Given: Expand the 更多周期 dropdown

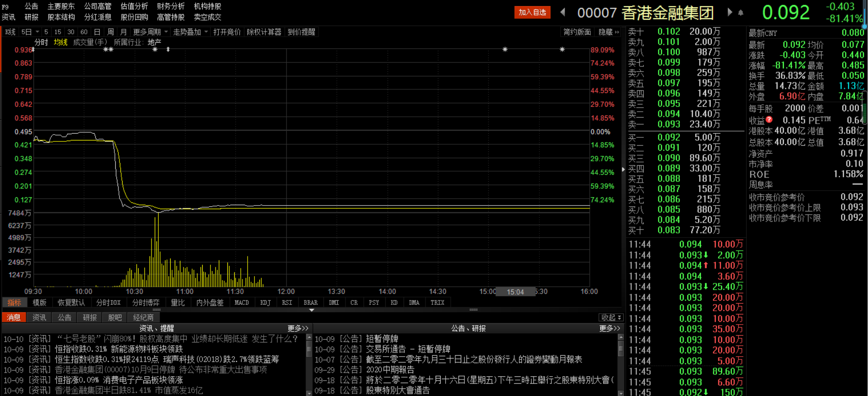Looking at the screenshot, I should pyautogui.click(x=151, y=32).
